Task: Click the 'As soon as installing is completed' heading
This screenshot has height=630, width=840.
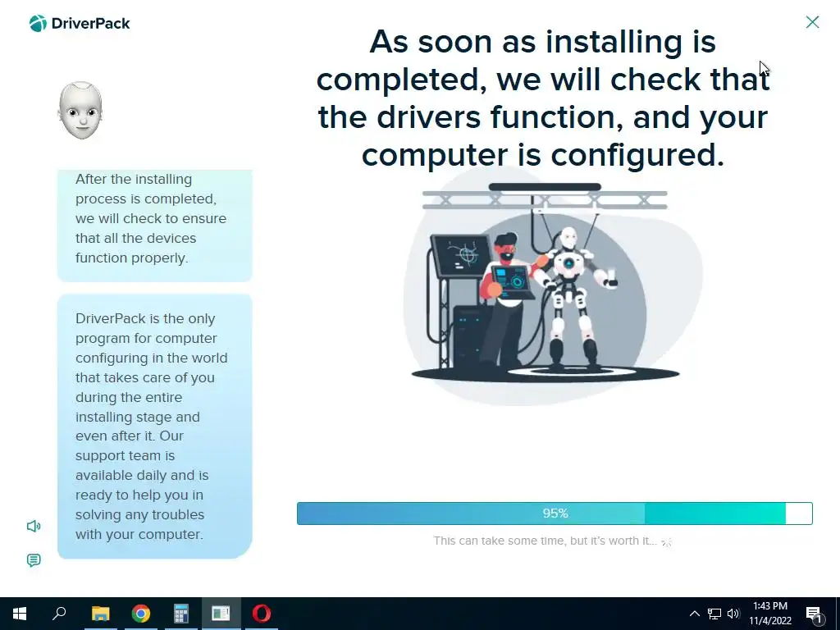Action: coord(543,98)
